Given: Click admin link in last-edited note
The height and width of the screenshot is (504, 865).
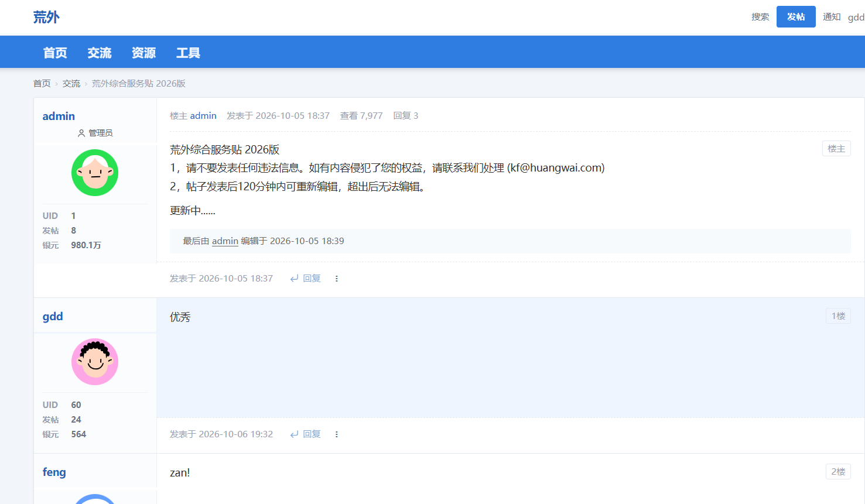Looking at the screenshot, I should click(225, 241).
